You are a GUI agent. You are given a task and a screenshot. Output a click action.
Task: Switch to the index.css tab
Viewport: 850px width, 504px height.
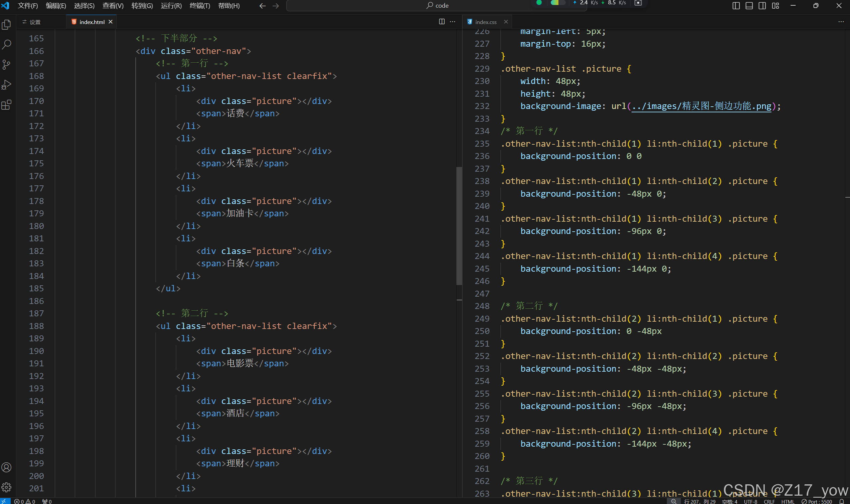pos(485,22)
